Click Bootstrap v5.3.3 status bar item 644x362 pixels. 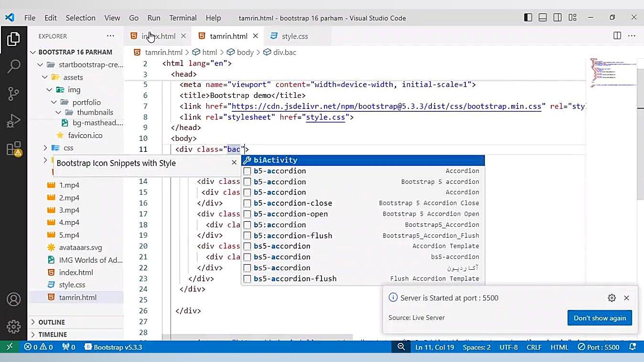click(x=113, y=347)
